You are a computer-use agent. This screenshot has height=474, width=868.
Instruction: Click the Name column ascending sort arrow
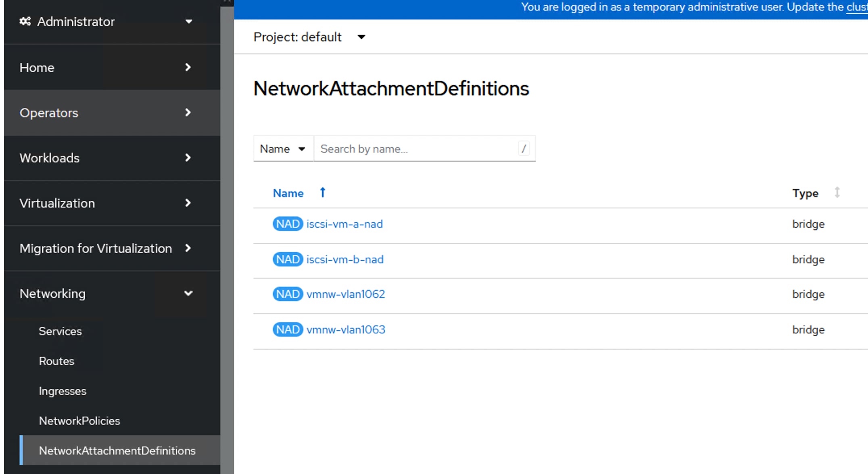tap(323, 193)
